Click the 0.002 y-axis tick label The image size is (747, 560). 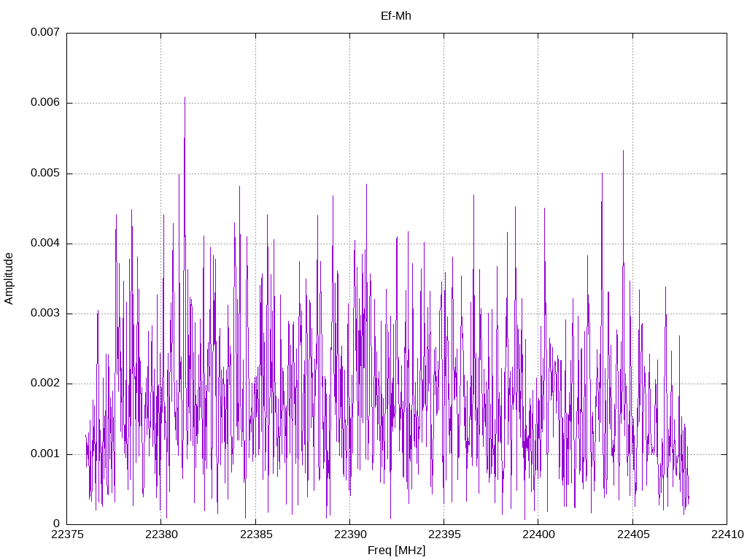point(44,384)
